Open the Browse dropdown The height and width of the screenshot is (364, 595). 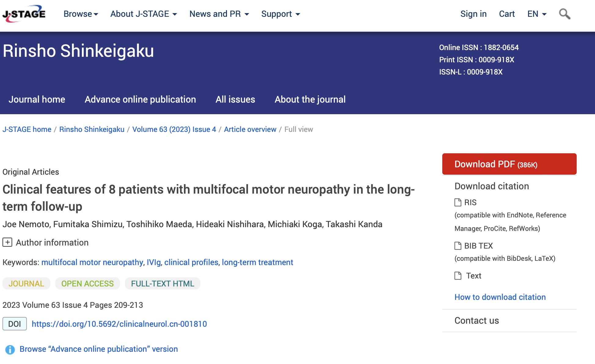click(x=81, y=14)
